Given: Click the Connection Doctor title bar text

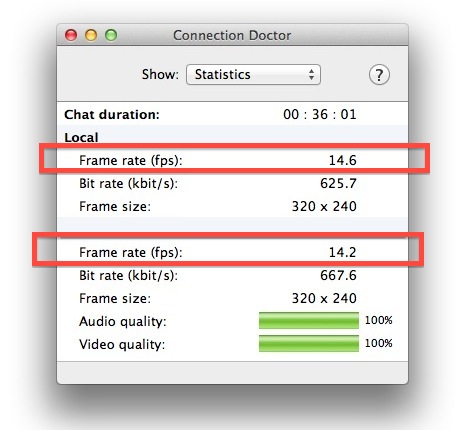Looking at the screenshot, I should pos(232,35).
